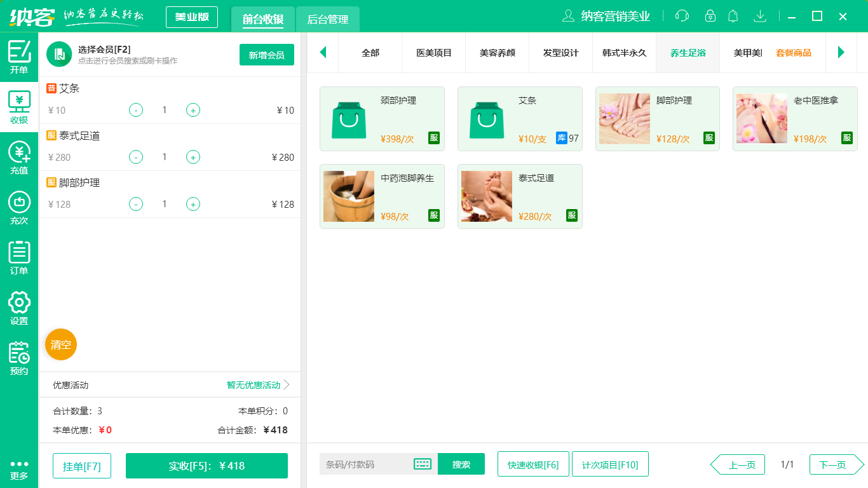Add the 颈部护理 product card
The height and width of the screenshot is (488, 868).
(x=382, y=119)
